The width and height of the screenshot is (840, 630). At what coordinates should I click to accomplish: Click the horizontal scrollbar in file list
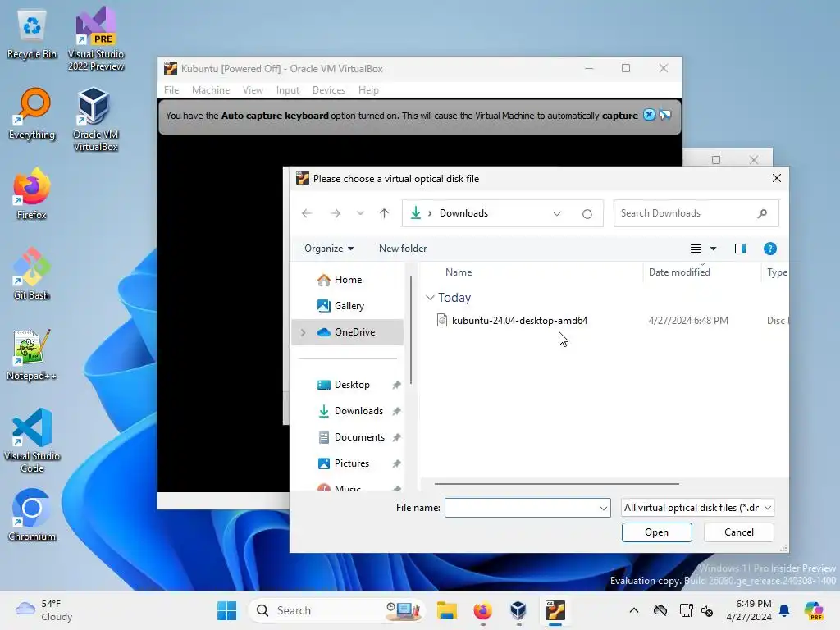click(557, 484)
